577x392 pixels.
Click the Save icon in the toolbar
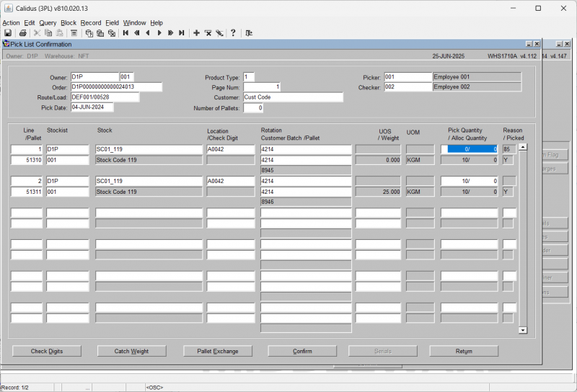coord(8,33)
